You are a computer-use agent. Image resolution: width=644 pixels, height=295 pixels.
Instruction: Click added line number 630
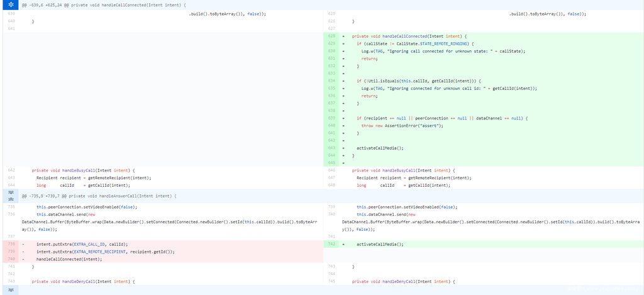point(331,51)
